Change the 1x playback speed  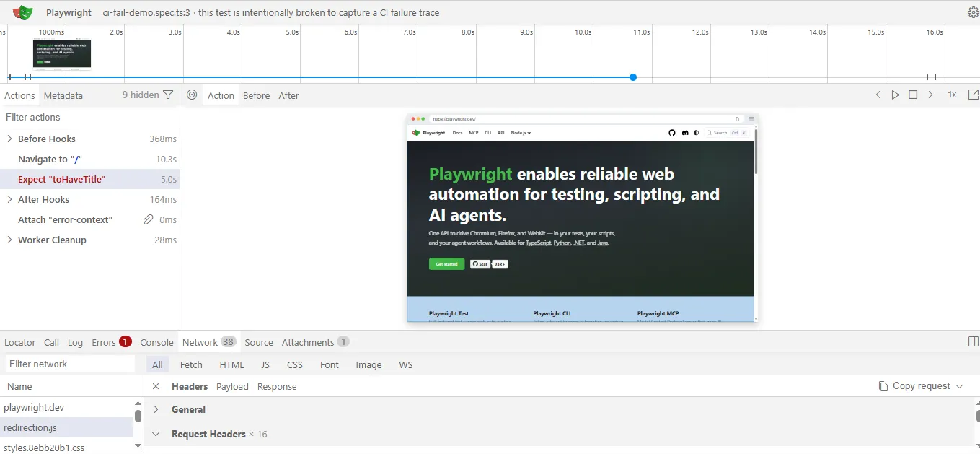click(x=952, y=95)
